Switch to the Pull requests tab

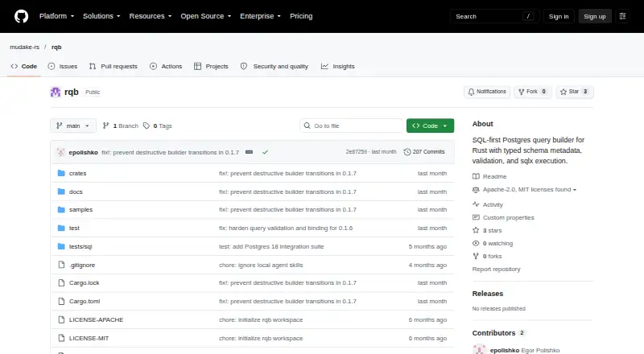tap(114, 66)
